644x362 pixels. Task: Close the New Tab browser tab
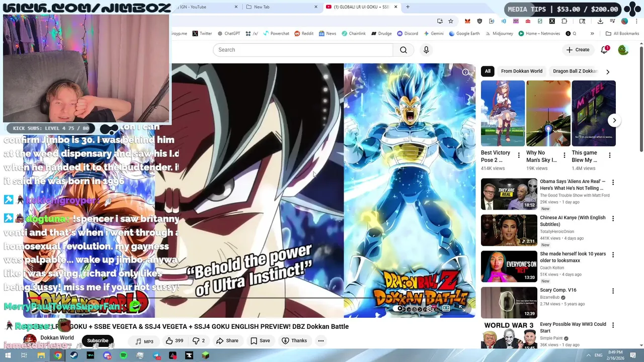pos(316,7)
